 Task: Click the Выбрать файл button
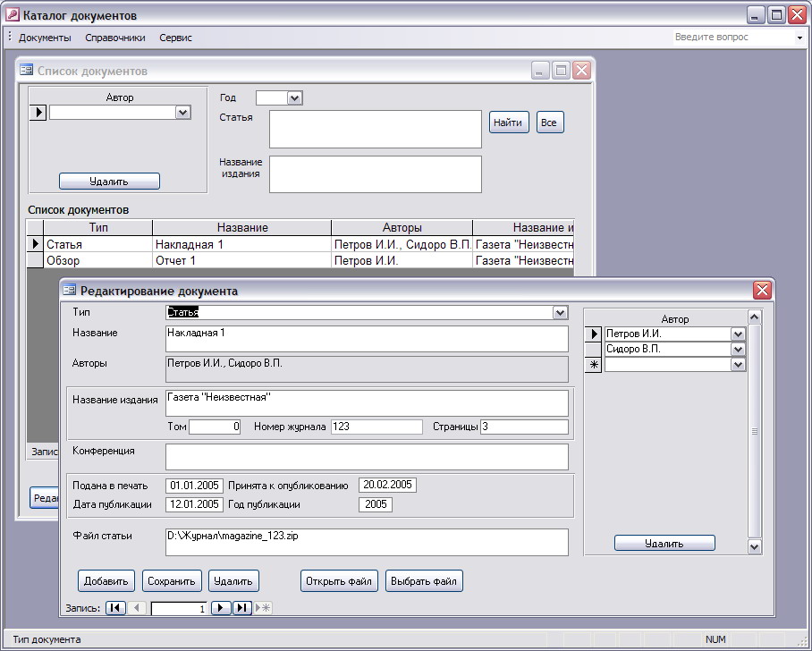(x=424, y=580)
